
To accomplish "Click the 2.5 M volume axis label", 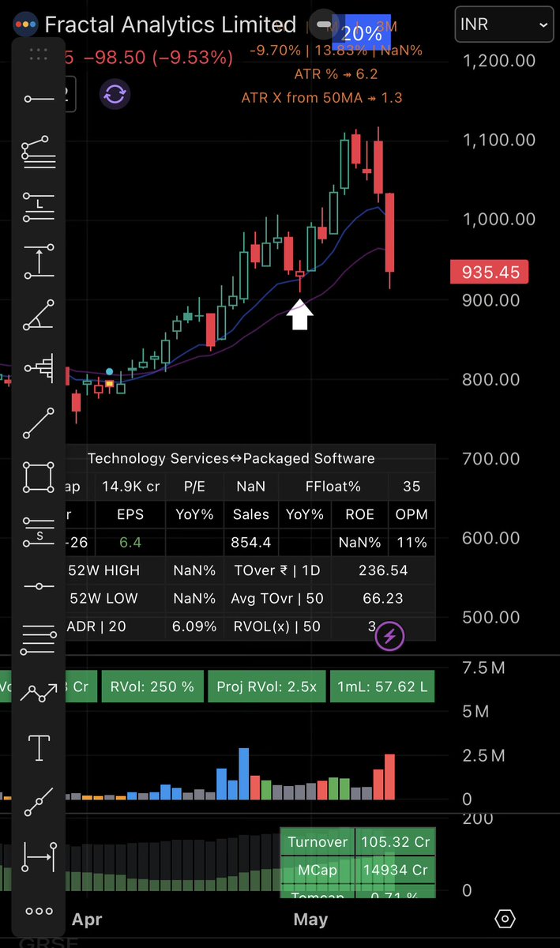I will (484, 756).
